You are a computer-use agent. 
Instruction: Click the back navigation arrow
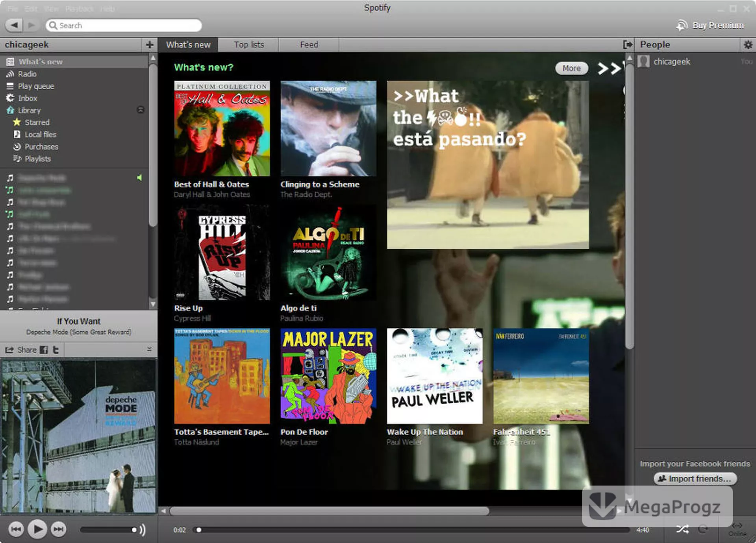[14, 25]
